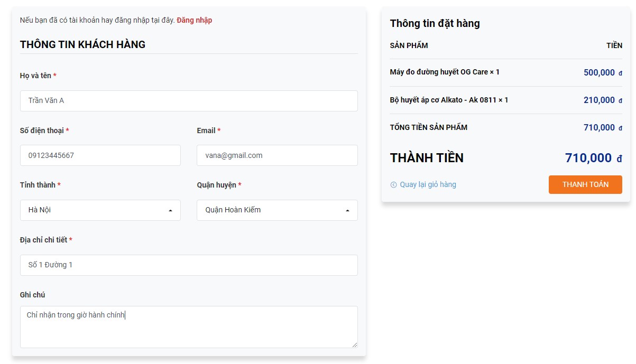This screenshot has height=364, width=636.
Task: Click the arrow icon on Tỉnh thành selector
Action: coord(170,210)
